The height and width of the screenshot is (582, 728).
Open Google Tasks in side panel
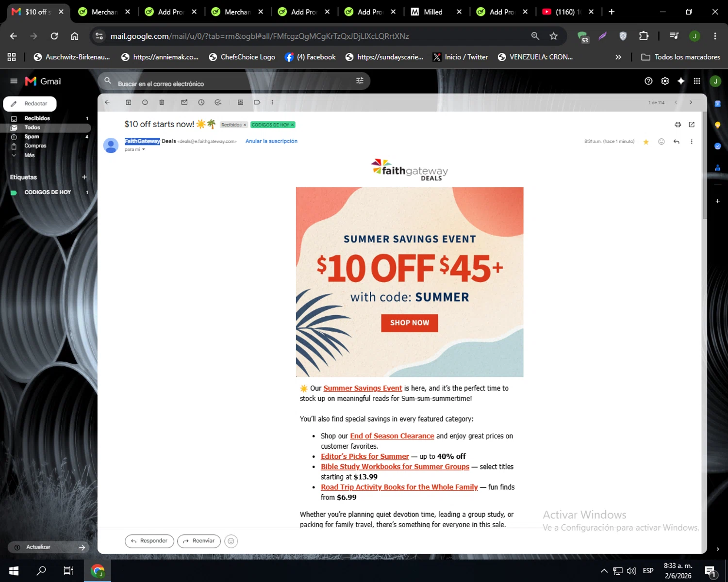[x=717, y=146]
